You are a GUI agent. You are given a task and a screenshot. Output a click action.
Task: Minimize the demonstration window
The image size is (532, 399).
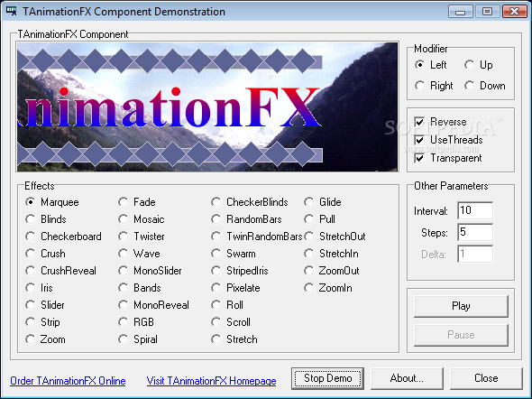pyautogui.click(x=461, y=12)
